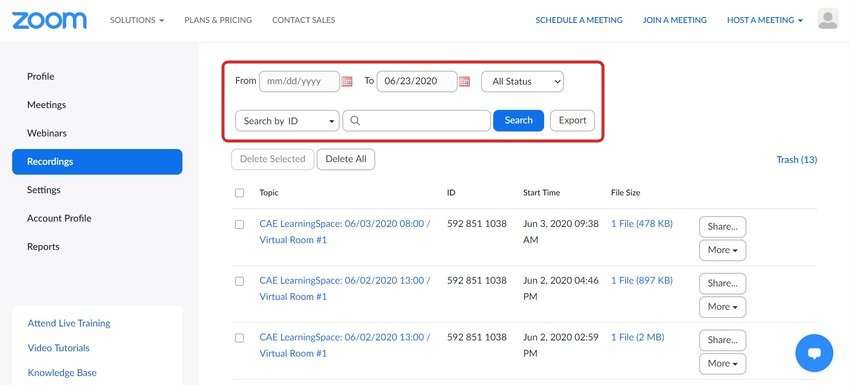Viewport: 850px width, 385px height.
Task: Check the Jun 2 04:46 PM recording checkbox
Action: coord(240,281)
